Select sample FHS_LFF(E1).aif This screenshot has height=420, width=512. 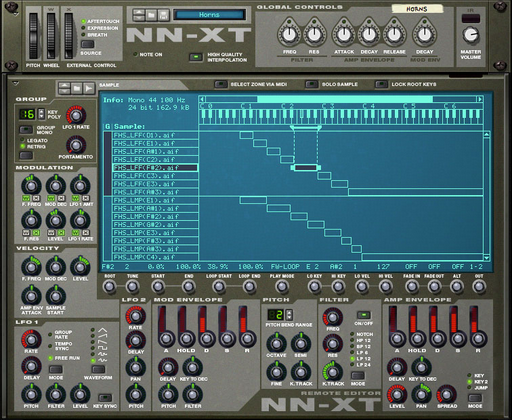(x=156, y=143)
